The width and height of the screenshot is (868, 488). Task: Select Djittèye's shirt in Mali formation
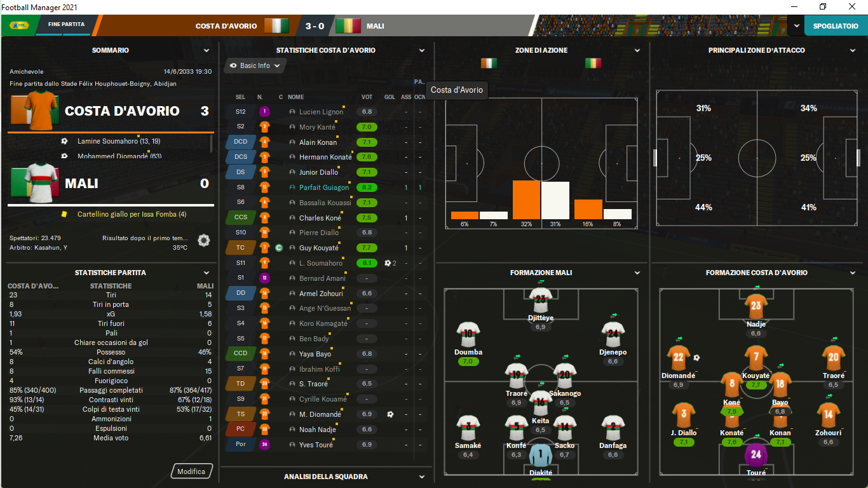pyautogui.click(x=541, y=300)
